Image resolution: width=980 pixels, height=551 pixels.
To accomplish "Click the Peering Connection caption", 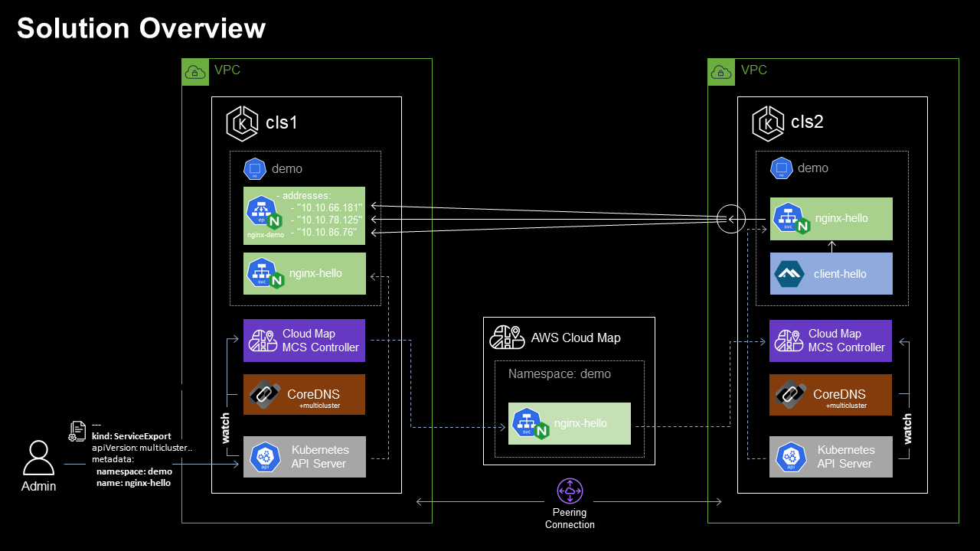I will coord(570,519).
